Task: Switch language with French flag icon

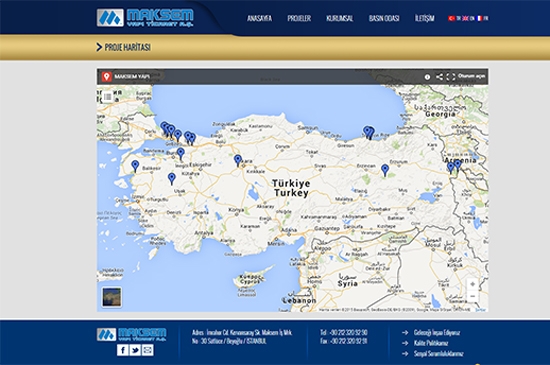Action: click(x=479, y=18)
